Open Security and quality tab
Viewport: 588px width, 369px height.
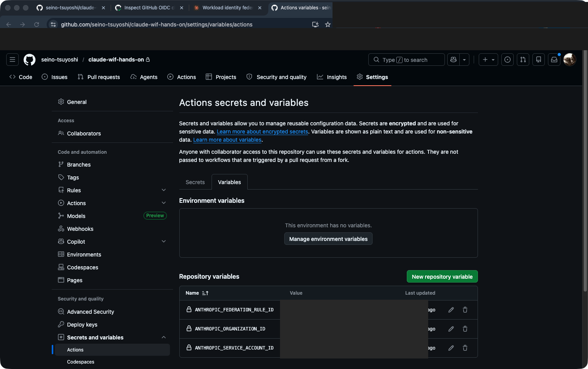coord(276,77)
